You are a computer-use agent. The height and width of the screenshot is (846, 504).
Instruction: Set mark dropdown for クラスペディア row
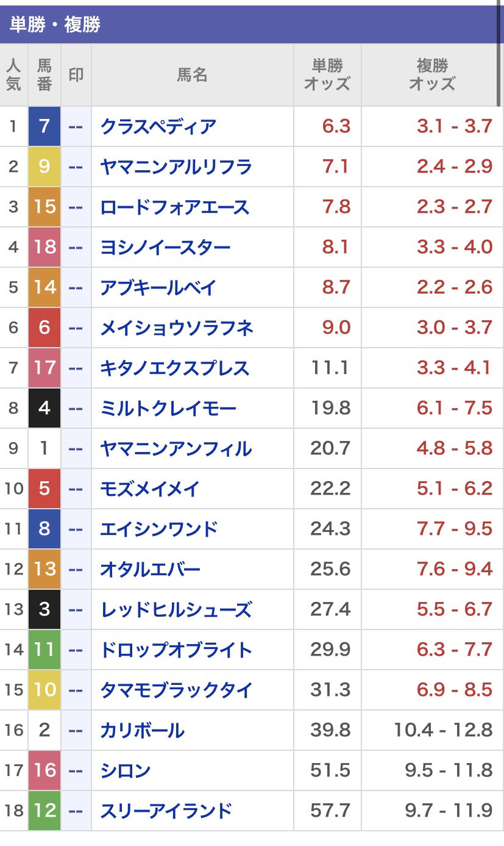[76, 126]
